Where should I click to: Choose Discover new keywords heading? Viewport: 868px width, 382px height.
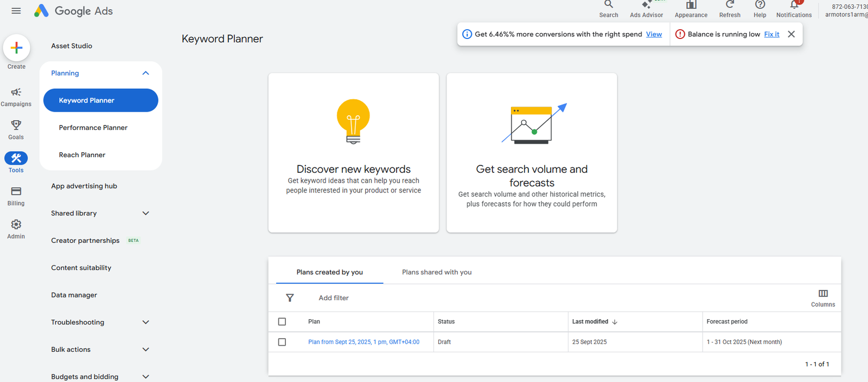354,169
